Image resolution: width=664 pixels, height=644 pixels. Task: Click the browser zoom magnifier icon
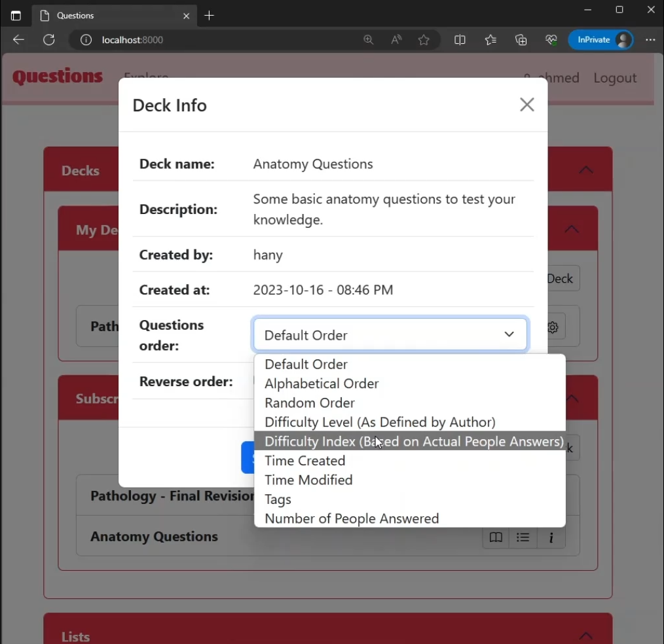(369, 40)
